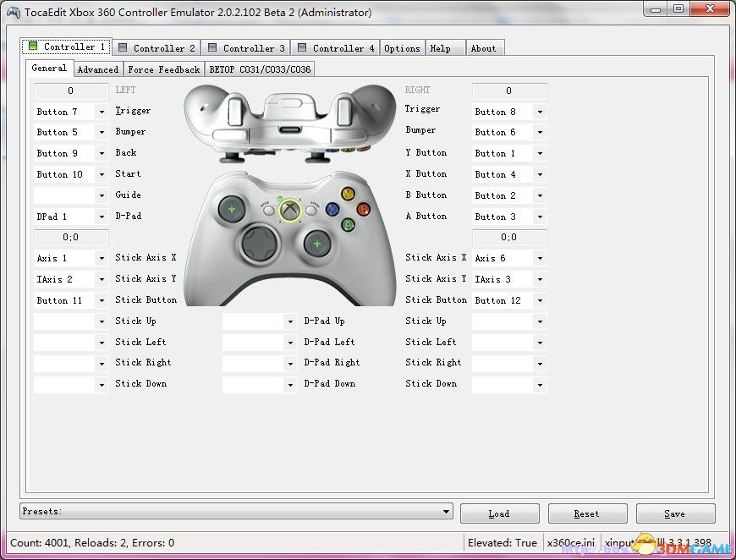Switch to the Advanced sub-tab

pyautogui.click(x=98, y=69)
